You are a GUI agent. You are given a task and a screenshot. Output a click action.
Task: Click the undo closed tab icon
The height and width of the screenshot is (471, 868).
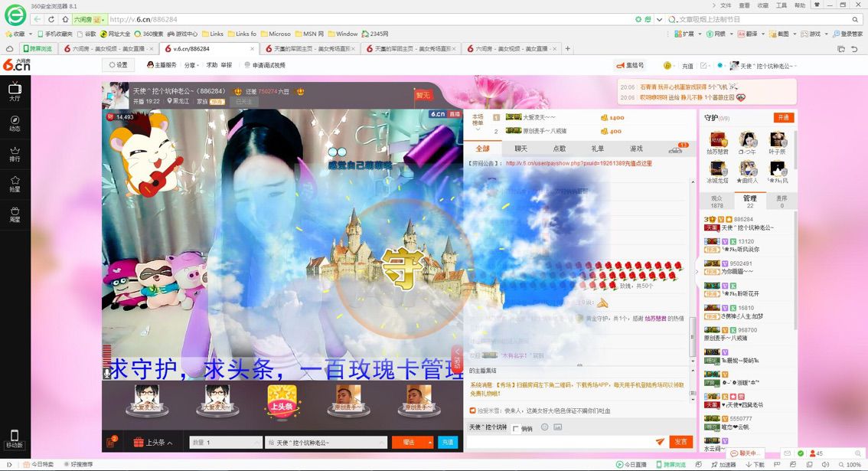[x=854, y=49]
